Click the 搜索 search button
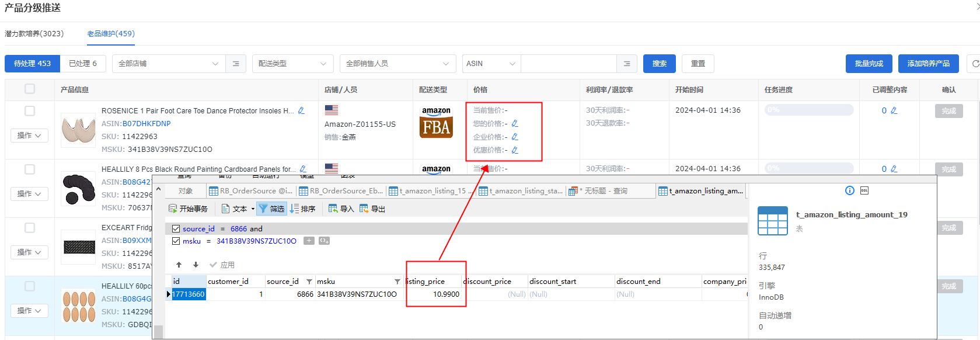 tap(660, 64)
